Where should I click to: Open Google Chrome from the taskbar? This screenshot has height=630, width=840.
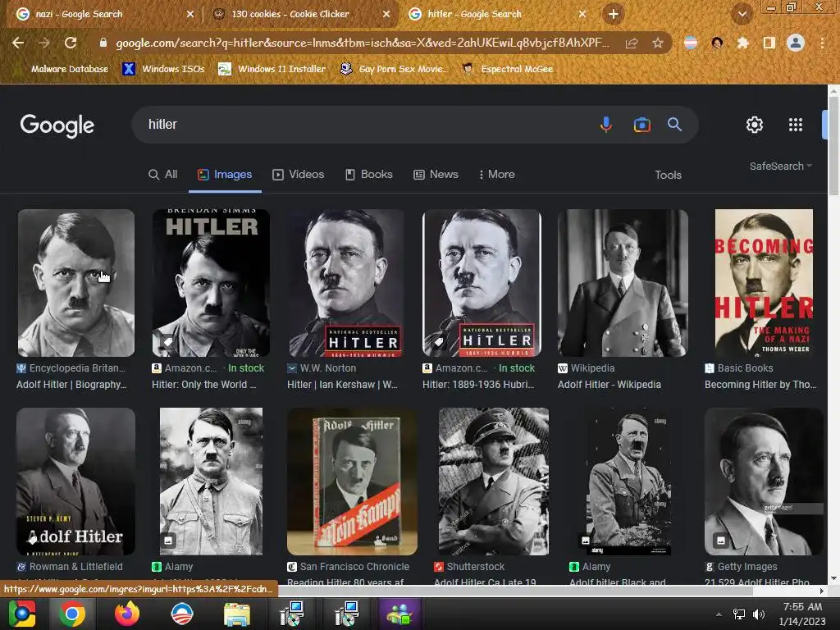pyautogui.click(x=72, y=614)
